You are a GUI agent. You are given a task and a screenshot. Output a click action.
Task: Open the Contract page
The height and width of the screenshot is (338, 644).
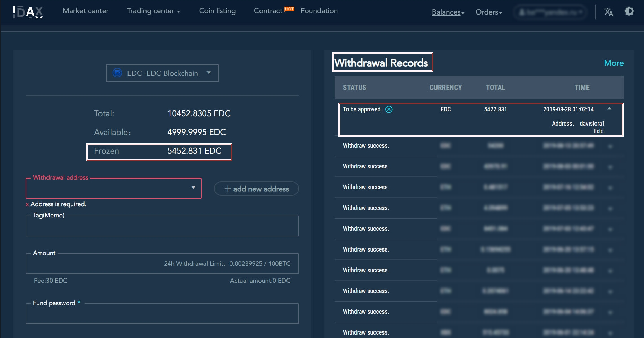click(x=268, y=11)
